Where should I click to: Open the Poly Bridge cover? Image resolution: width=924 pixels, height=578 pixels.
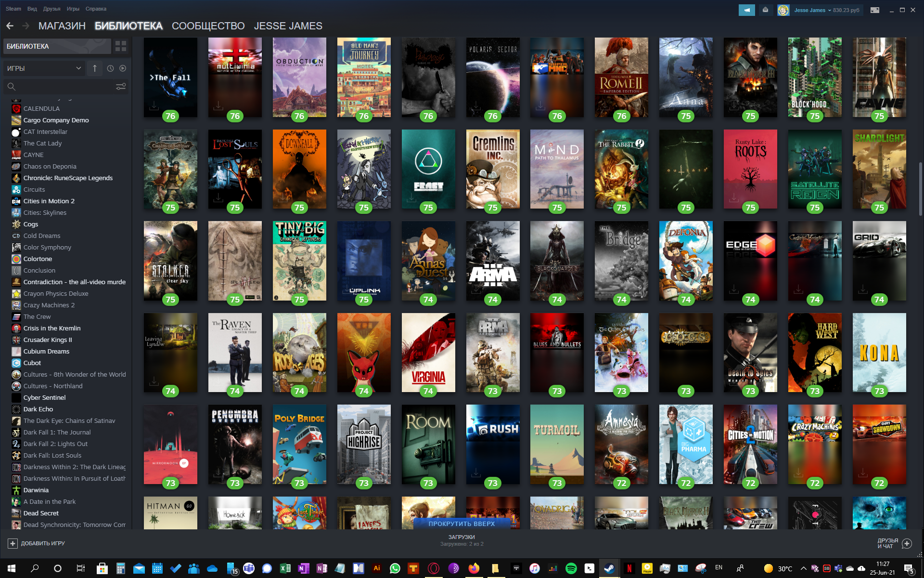coord(299,445)
